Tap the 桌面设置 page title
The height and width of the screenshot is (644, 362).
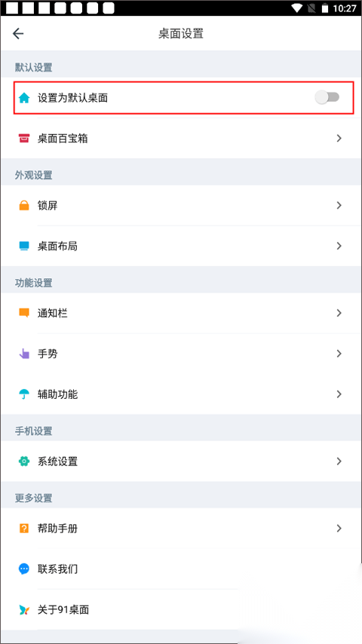(181, 34)
